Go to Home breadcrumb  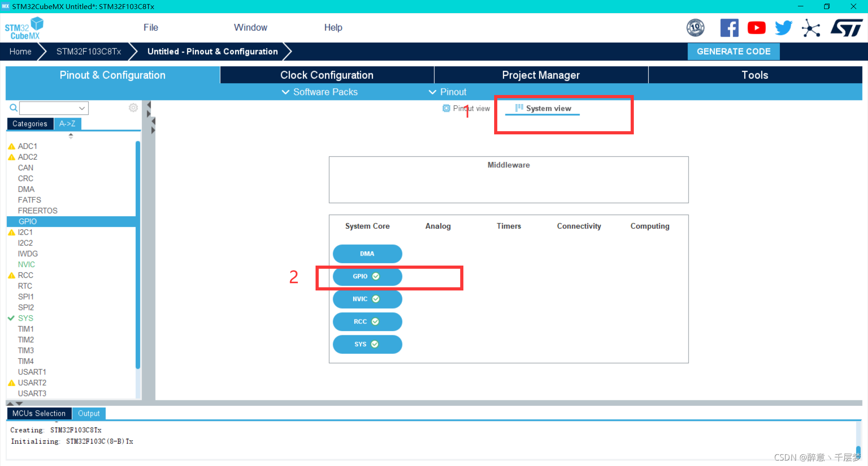point(20,52)
